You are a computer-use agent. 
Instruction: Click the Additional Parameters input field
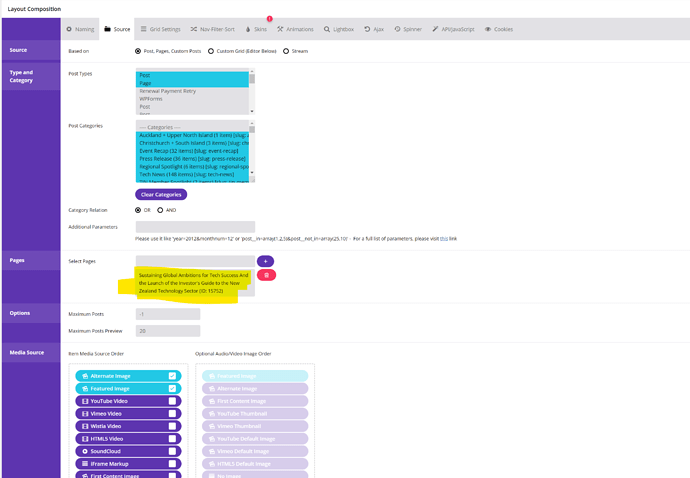pos(195,227)
